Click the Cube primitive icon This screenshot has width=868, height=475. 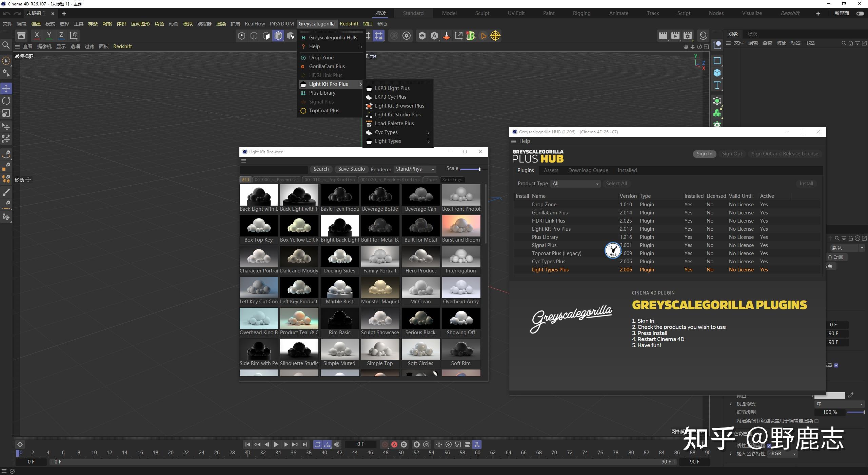[717, 73]
